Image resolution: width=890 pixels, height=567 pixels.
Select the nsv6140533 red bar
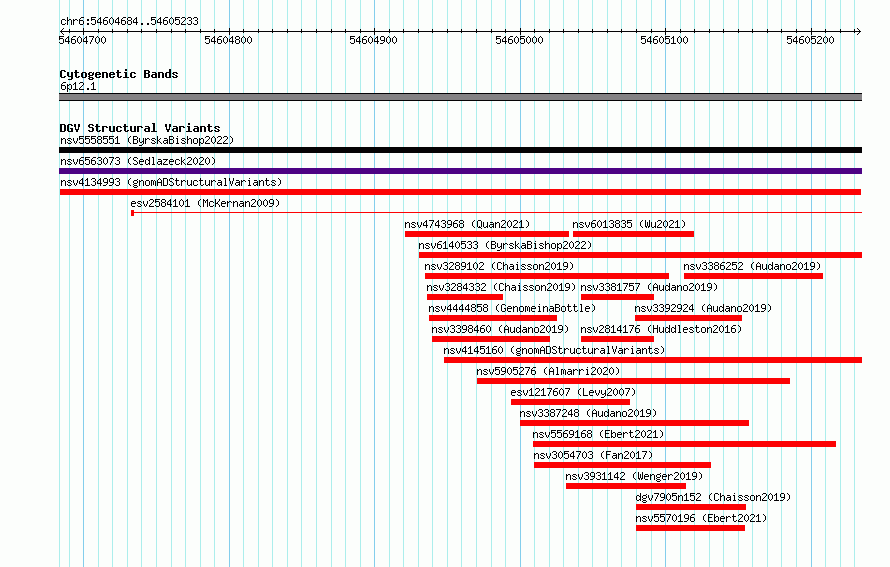640,255
